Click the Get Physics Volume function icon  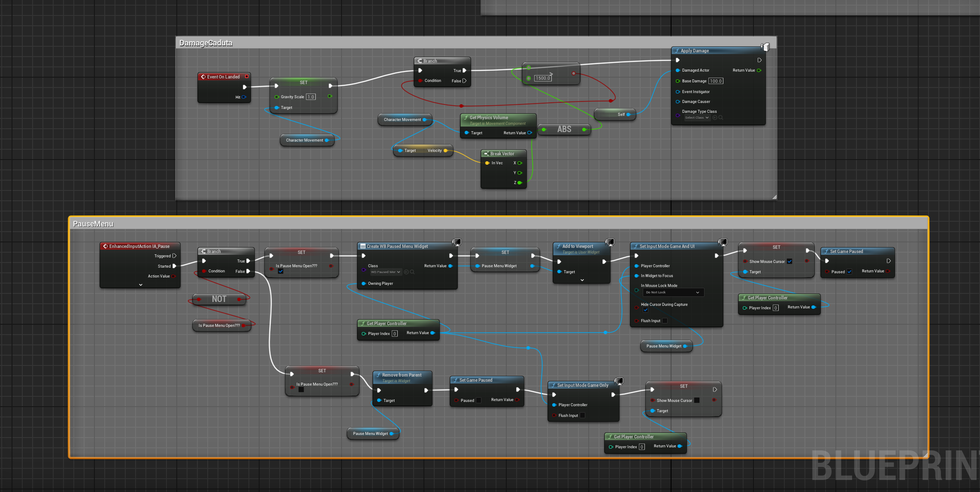(466, 118)
